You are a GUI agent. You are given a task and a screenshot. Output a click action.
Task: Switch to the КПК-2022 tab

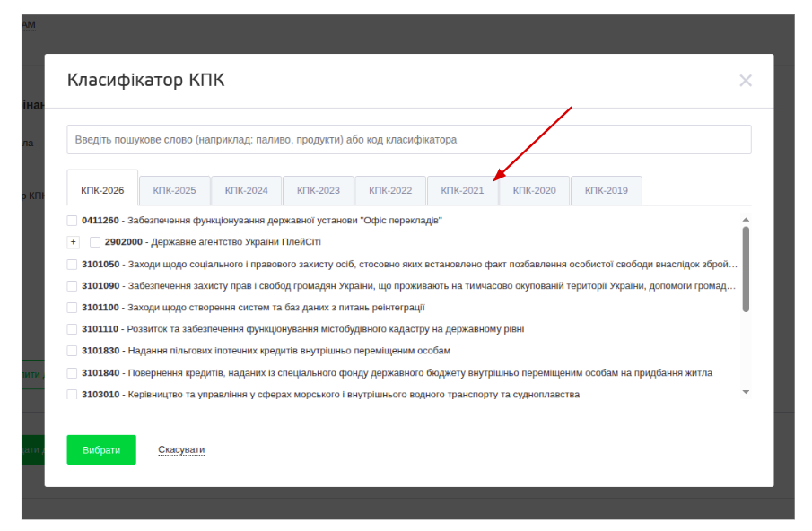point(389,190)
